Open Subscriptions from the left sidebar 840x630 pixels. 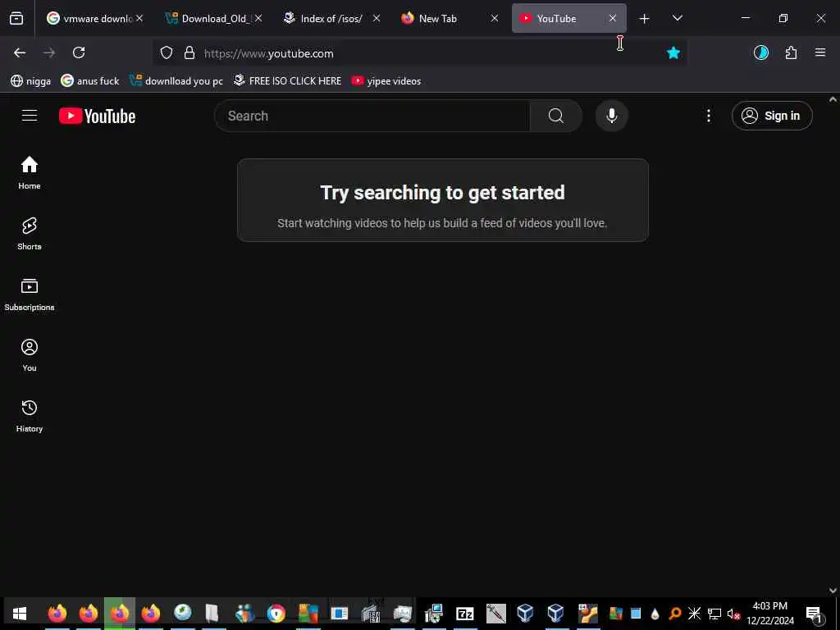(30, 294)
